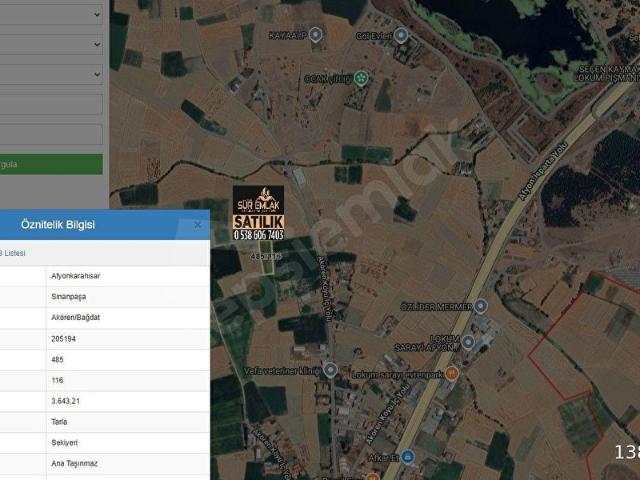The width and height of the screenshot is (640, 480).
Task: Click the Tarla value
Action: (59, 422)
